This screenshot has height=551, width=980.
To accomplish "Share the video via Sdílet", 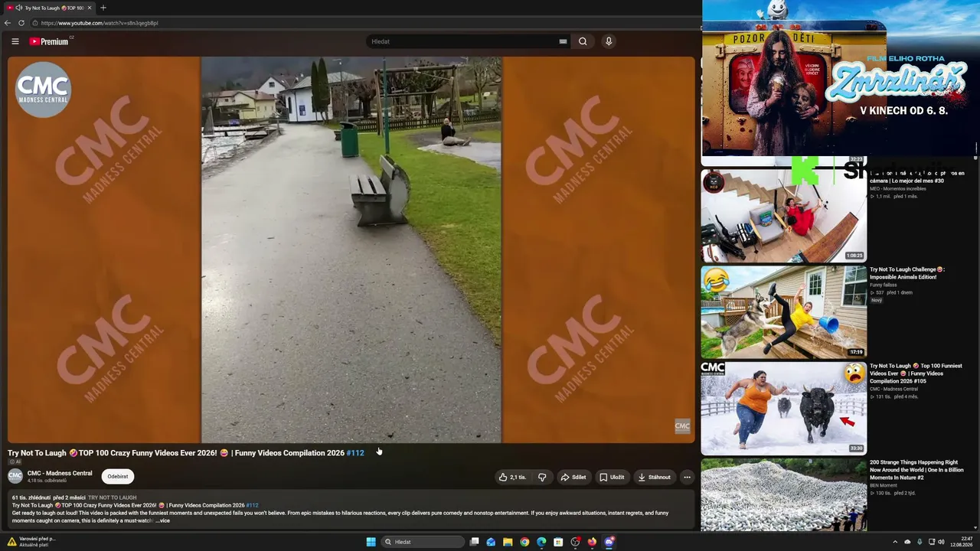I will (x=573, y=477).
